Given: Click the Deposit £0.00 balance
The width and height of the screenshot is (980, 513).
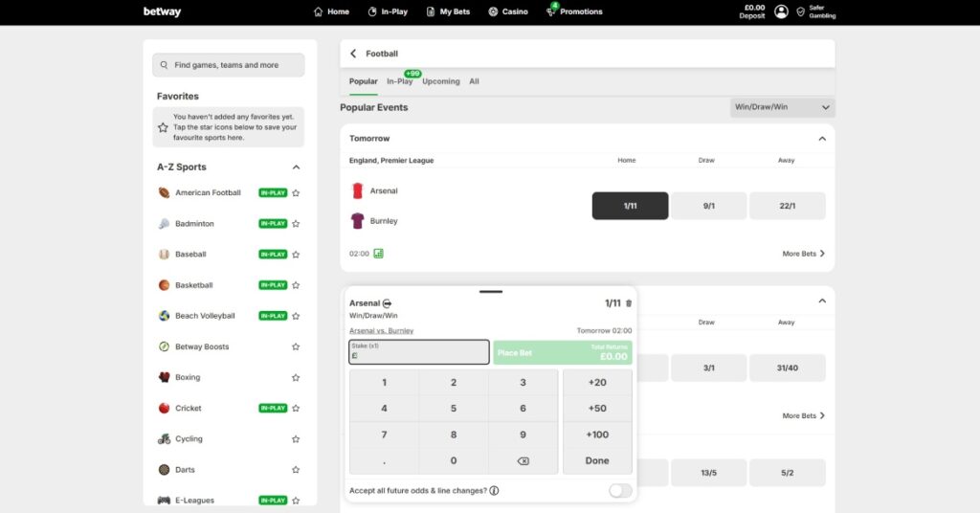Looking at the screenshot, I should click(x=752, y=11).
